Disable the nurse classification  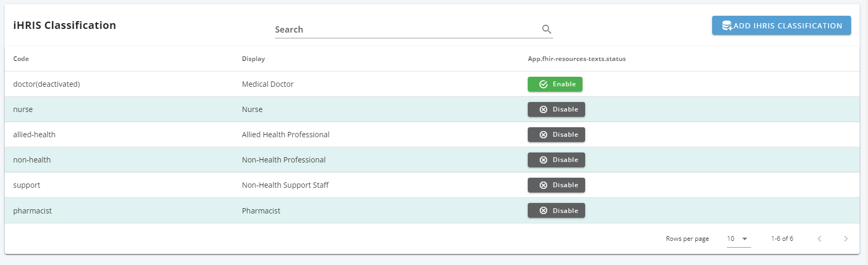(556, 109)
